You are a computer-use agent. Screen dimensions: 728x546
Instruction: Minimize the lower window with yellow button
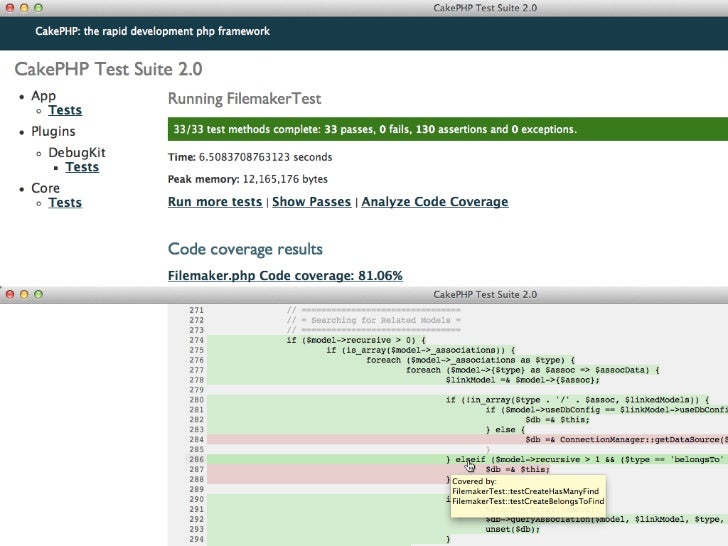pyautogui.click(x=23, y=295)
